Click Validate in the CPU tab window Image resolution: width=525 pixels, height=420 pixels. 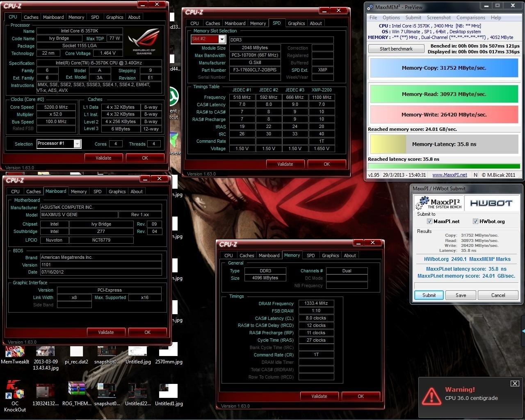pos(103,158)
